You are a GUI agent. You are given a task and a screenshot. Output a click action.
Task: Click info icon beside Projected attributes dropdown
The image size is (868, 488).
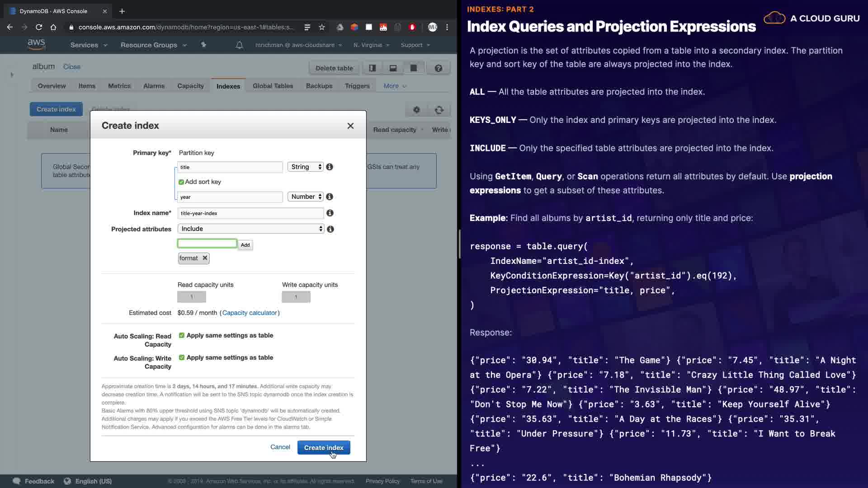[x=330, y=229]
